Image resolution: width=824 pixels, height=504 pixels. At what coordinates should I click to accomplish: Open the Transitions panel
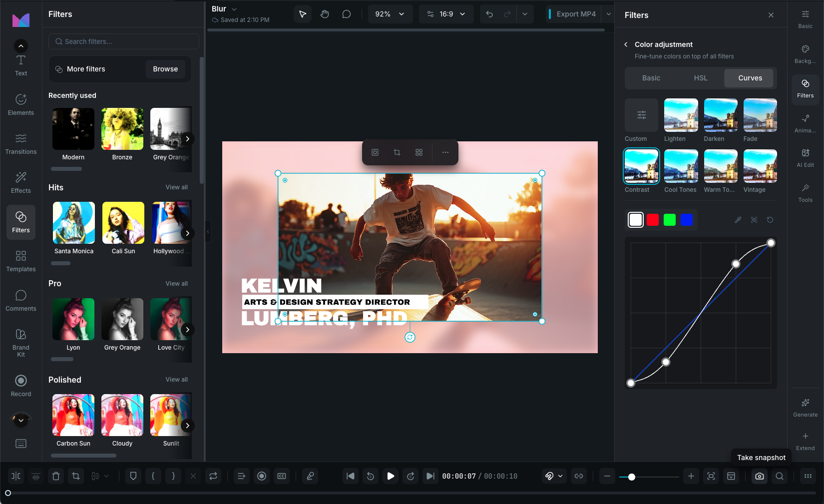(x=21, y=144)
